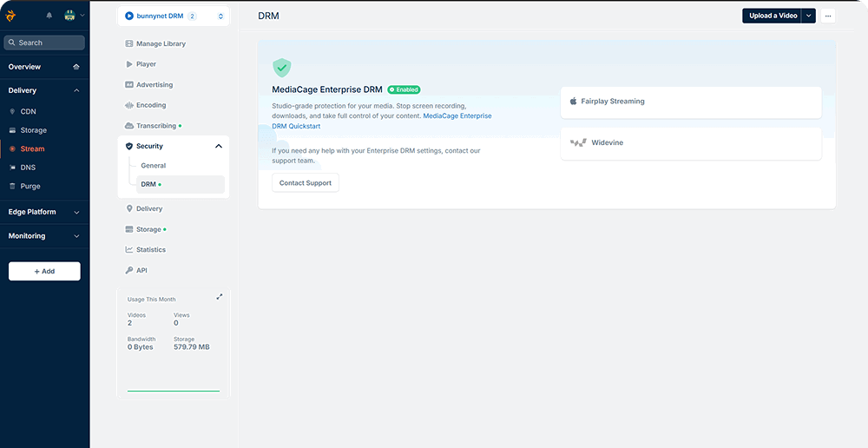Click the Manage Library icon
Image resolution: width=868 pixels, height=448 pixels.
(129, 43)
